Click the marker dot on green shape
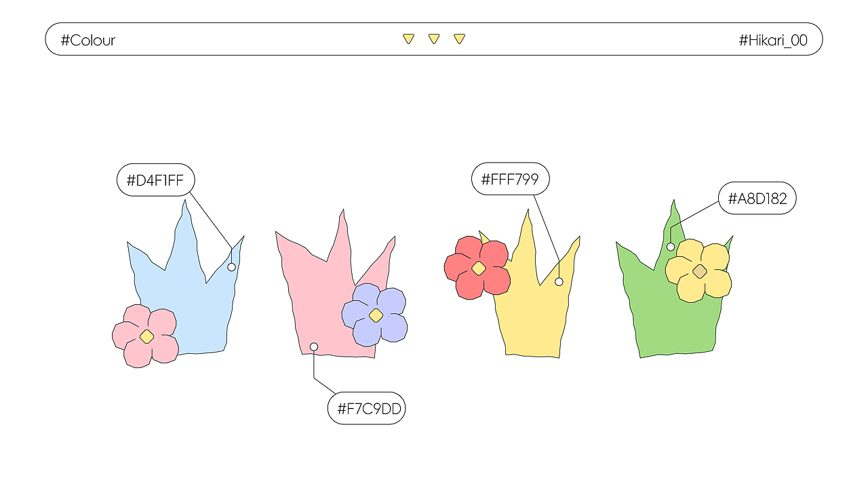The height and width of the screenshot is (488, 868). click(x=671, y=247)
